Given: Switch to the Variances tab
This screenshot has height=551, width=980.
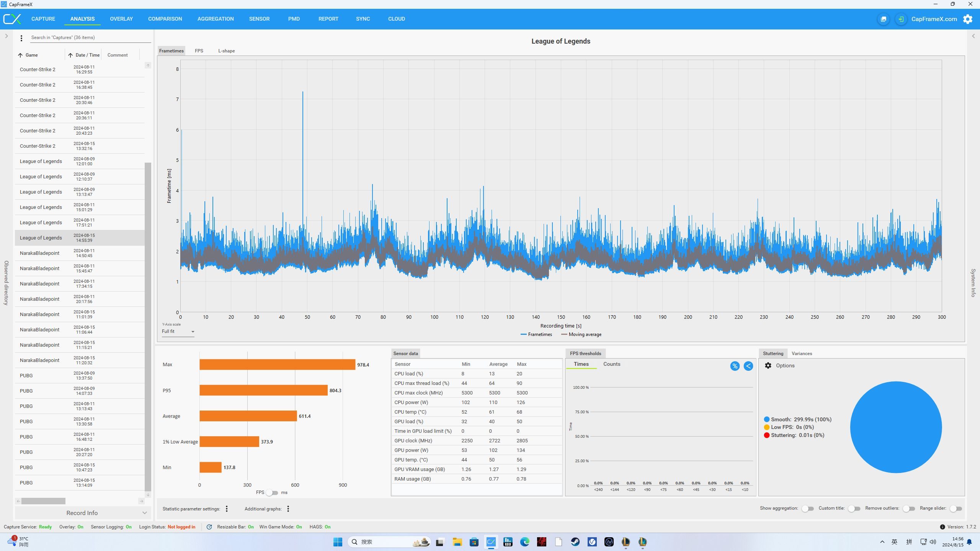Looking at the screenshot, I should [x=802, y=354].
